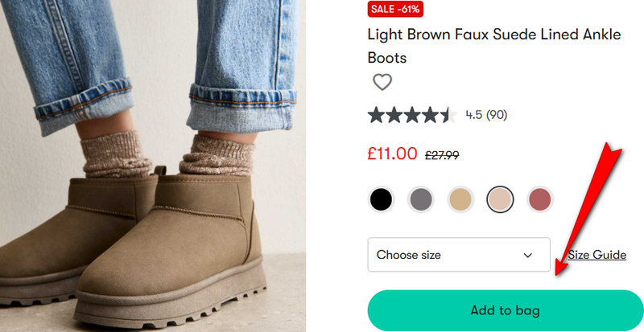This screenshot has height=332, width=644.
Task: Select the highlighted light pink swatch
Action: pos(500,199)
